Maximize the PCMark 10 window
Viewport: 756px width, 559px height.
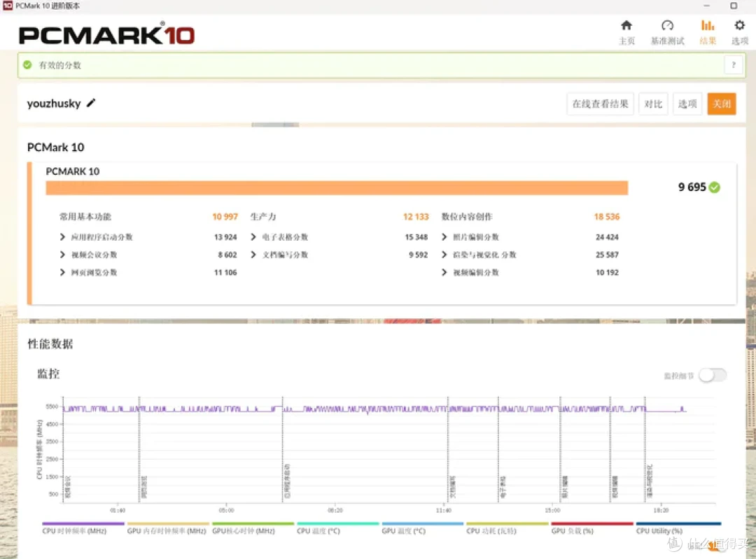click(734, 6)
